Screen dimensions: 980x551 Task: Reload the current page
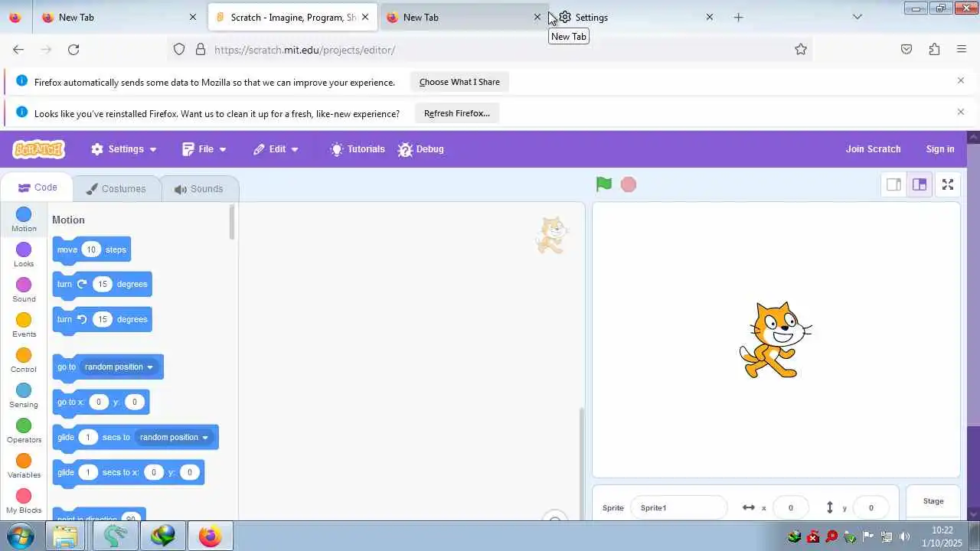click(x=73, y=50)
